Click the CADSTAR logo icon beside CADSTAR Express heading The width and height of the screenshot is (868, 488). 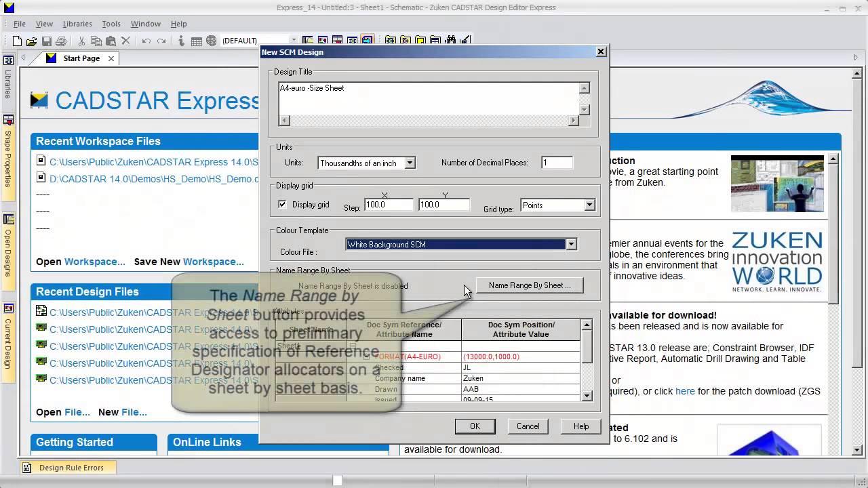(39, 100)
